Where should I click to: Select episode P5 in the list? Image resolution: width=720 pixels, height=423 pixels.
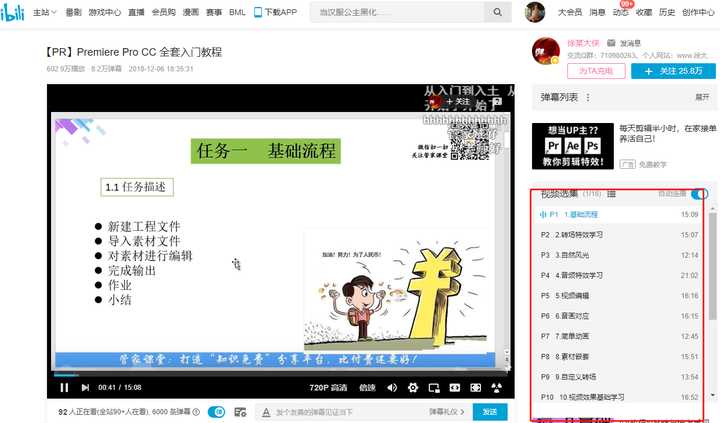pyautogui.click(x=620, y=295)
